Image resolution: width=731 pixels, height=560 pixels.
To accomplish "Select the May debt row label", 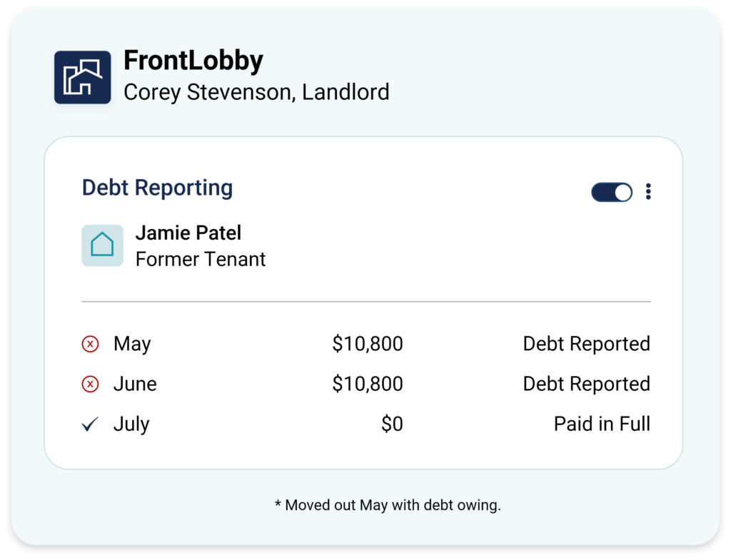I will pos(132,345).
